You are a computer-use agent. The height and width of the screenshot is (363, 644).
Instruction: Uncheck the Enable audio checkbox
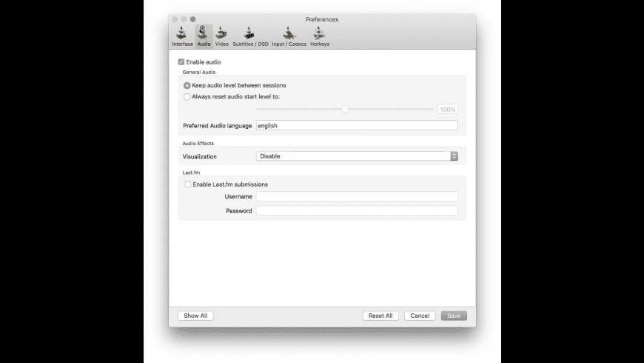(x=181, y=61)
